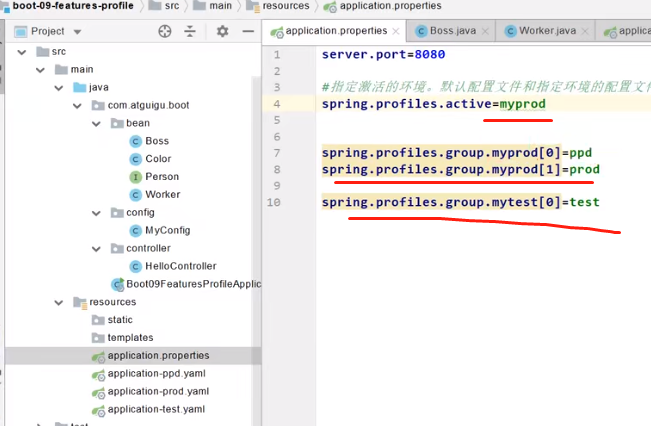Click the value myprod on line 4
The width and height of the screenshot is (651, 426).
(522, 104)
